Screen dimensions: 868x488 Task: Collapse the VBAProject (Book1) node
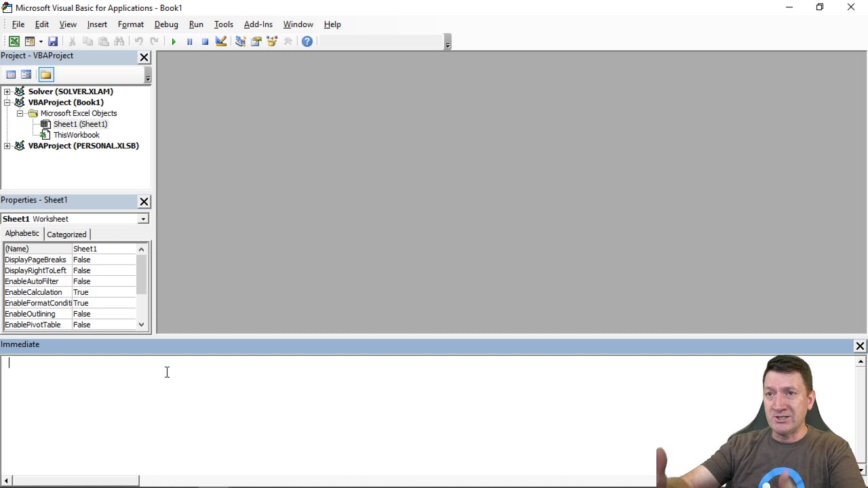[7, 102]
